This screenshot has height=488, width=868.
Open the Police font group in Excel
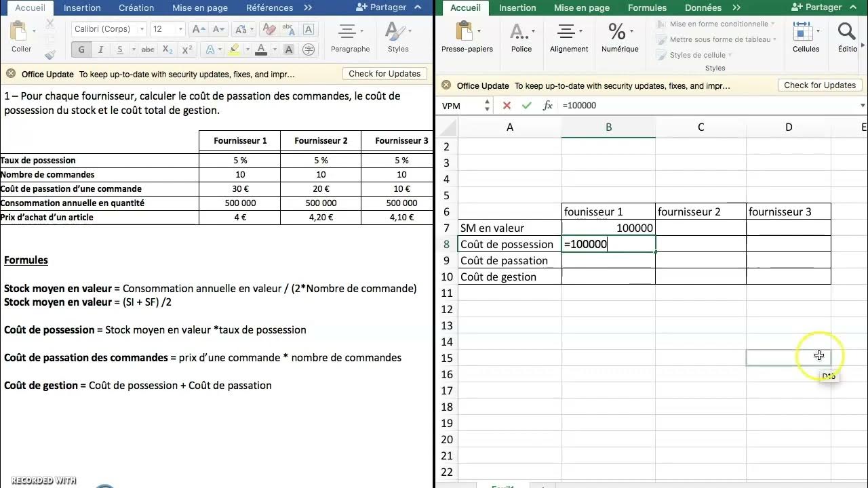(521, 37)
